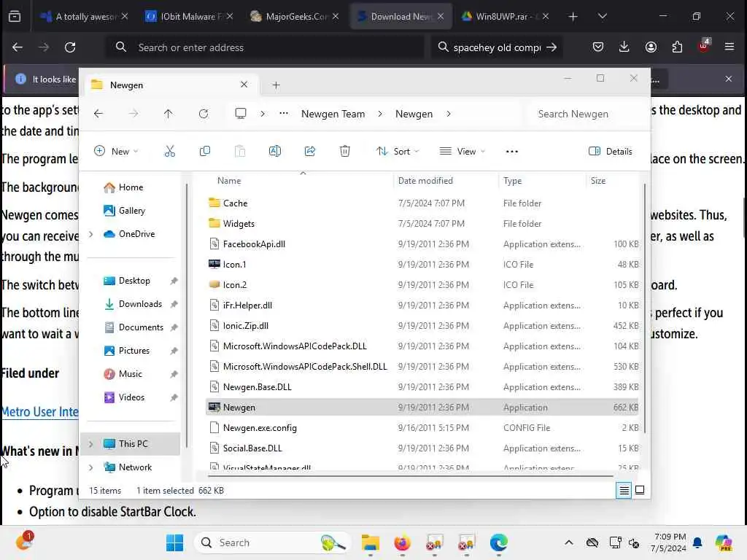Open Firefox application hamburger menu
Screen dimensions: 747x560
click(x=729, y=47)
